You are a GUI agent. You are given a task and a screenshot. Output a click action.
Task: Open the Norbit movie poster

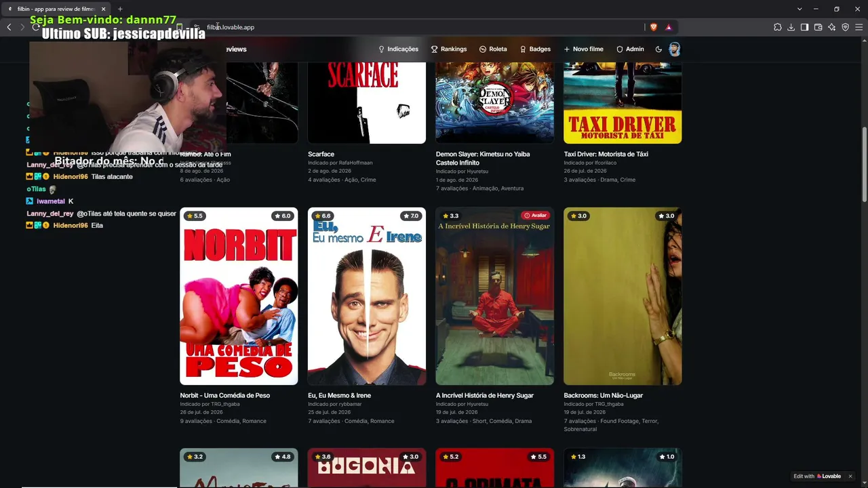tap(239, 296)
